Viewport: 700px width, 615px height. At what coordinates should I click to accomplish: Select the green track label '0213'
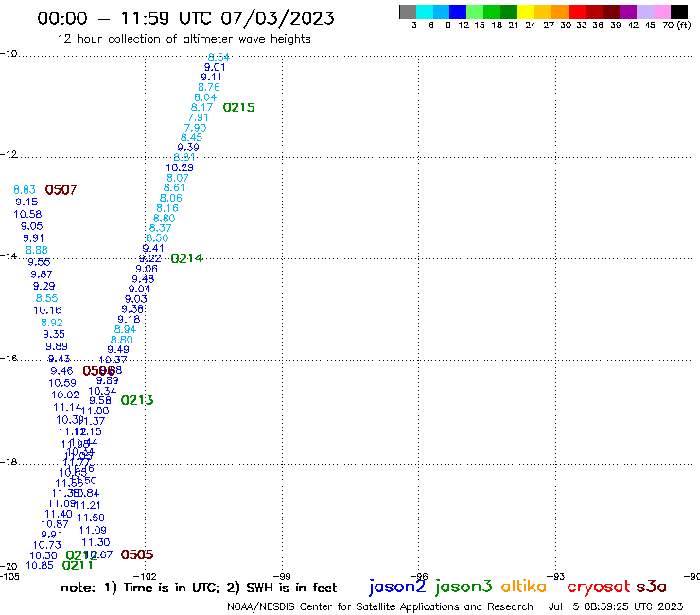coord(137,400)
